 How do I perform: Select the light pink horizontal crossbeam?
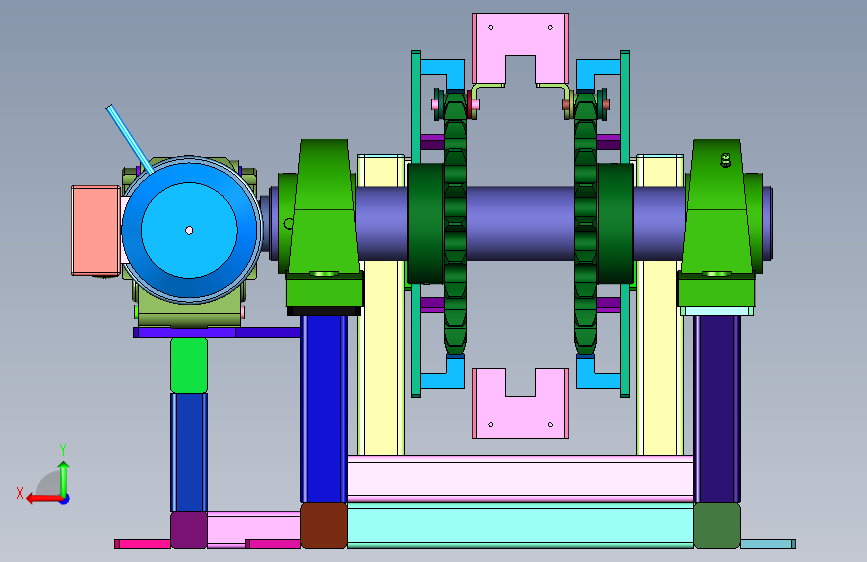point(520,478)
